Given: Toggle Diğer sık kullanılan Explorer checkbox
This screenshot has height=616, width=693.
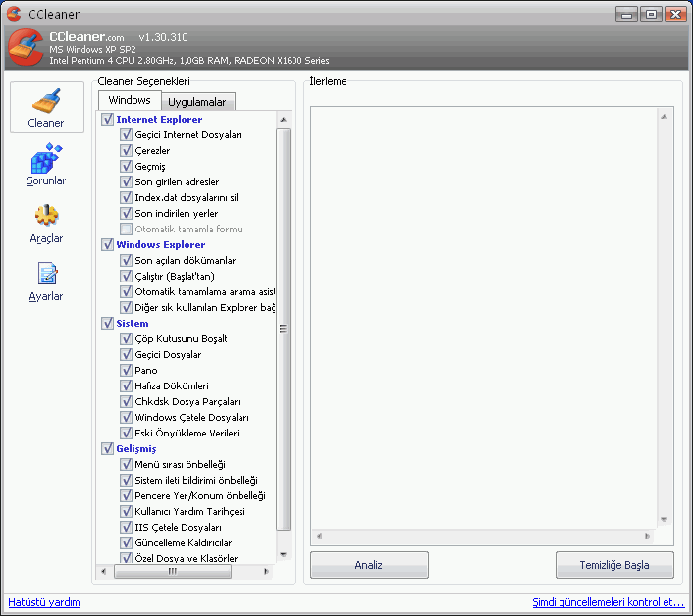Looking at the screenshot, I should [x=126, y=307].
